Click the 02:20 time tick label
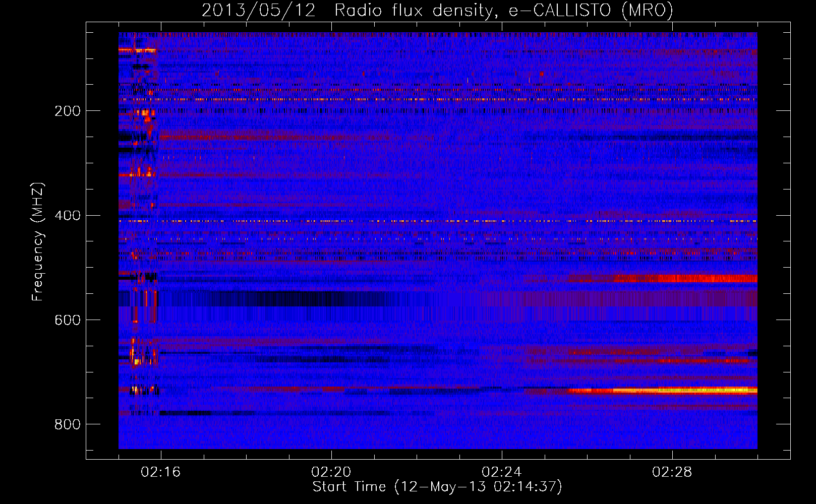The image size is (816, 504). click(331, 472)
